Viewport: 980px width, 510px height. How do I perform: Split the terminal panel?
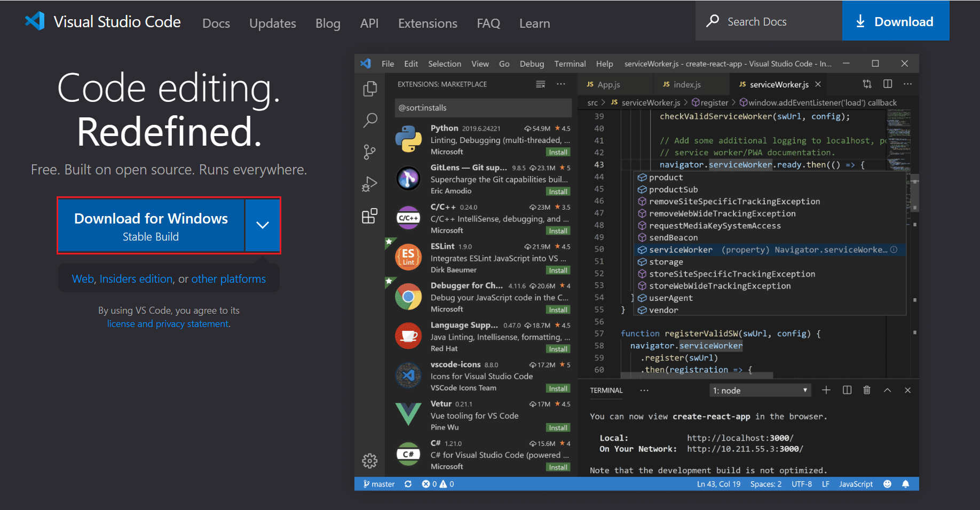pos(847,390)
